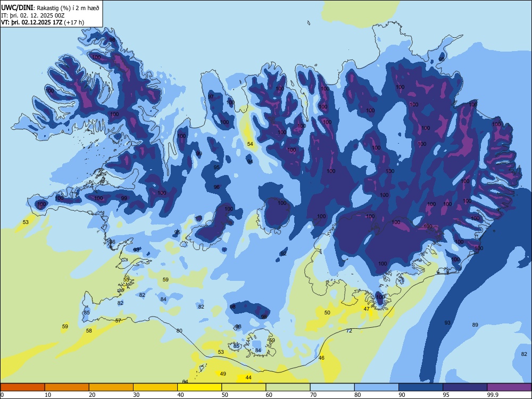This screenshot has height=399, width=532.
Task: Click the legend label '40'
Action: pyautogui.click(x=180, y=395)
